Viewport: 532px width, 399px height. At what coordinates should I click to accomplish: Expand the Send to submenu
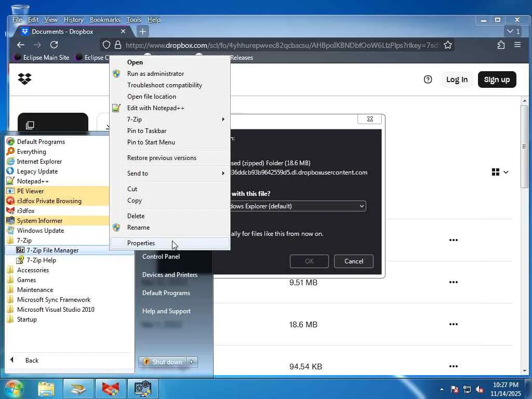(x=170, y=173)
